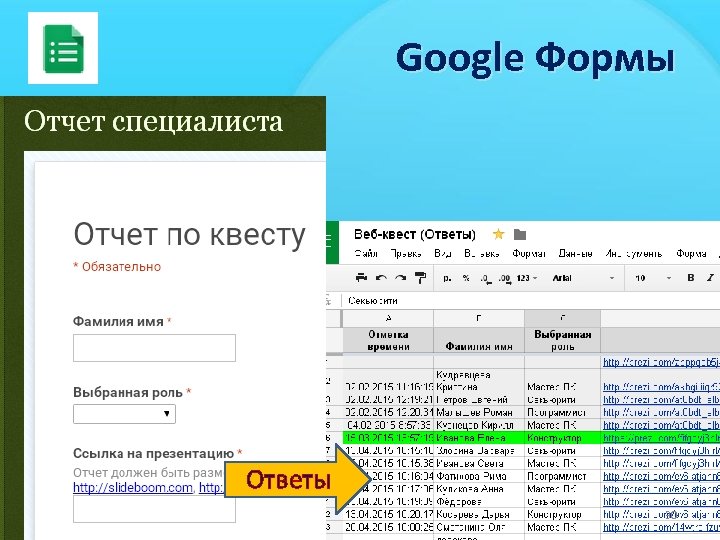Click the Фамилия имя header cell in sheet

pos(478,340)
